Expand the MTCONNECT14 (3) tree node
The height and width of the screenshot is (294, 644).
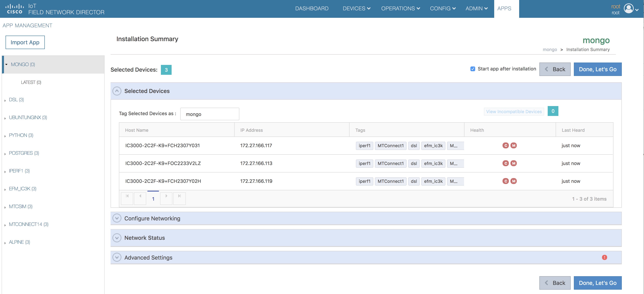click(5, 225)
